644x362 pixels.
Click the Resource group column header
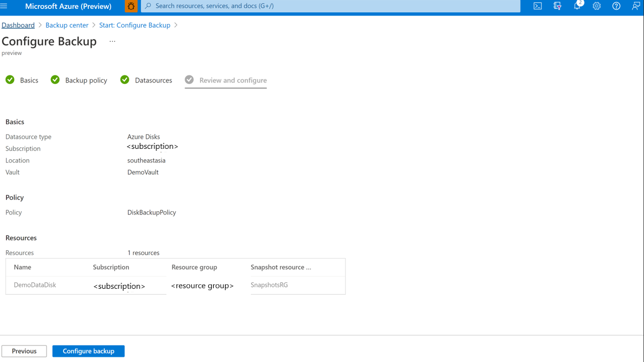tap(194, 267)
